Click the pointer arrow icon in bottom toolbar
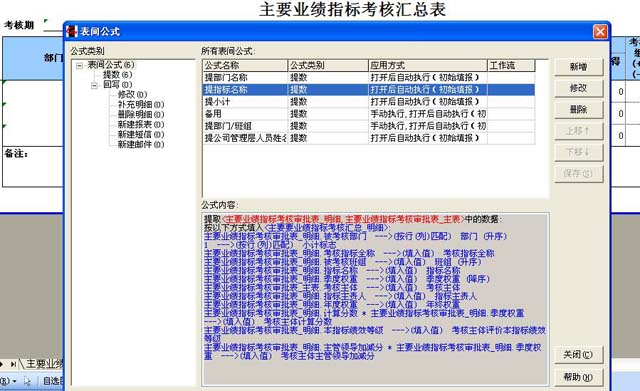Image resolution: width=640 pixels, height=391 pixels. [27, 381]
